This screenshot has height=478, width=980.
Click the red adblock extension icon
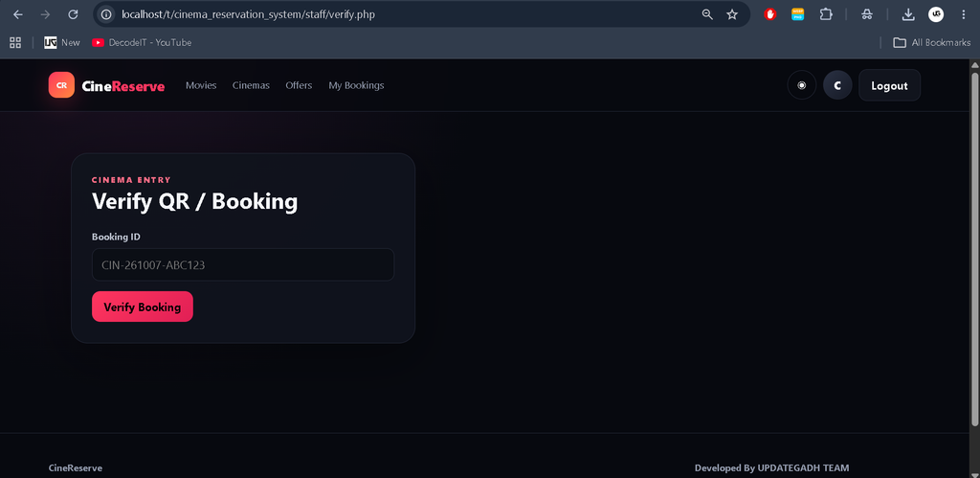coord(770,14)
